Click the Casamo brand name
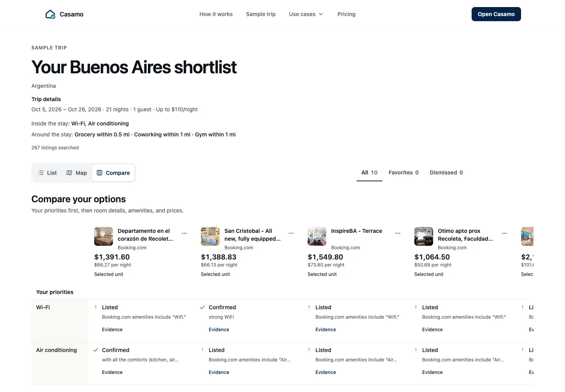 pos(71,15)
